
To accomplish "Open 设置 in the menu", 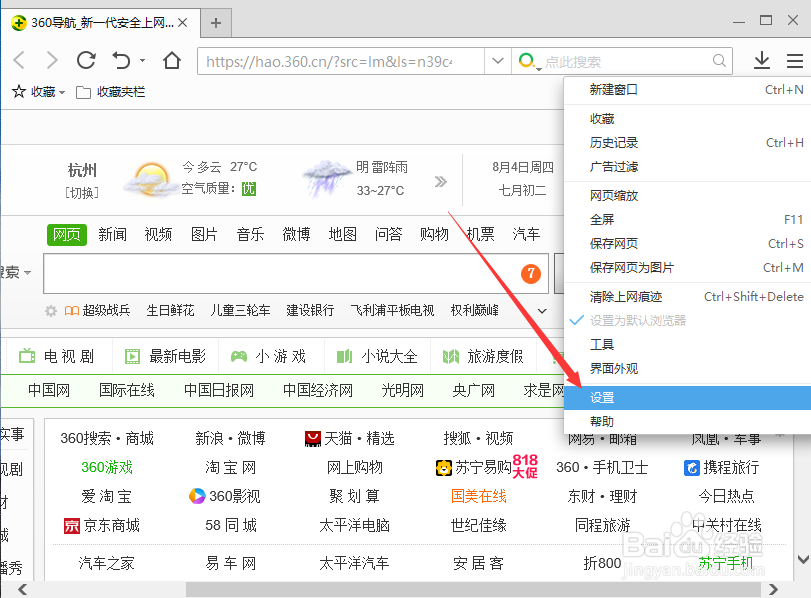I will pyautogui.click(x=687, y=398).
